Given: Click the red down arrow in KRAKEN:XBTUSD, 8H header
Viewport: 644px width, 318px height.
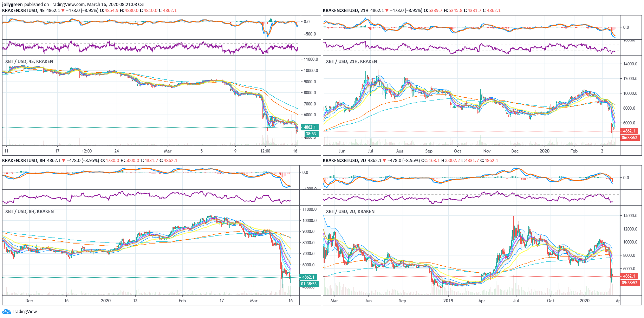Looking at the screenshot, I should (64, 161).
